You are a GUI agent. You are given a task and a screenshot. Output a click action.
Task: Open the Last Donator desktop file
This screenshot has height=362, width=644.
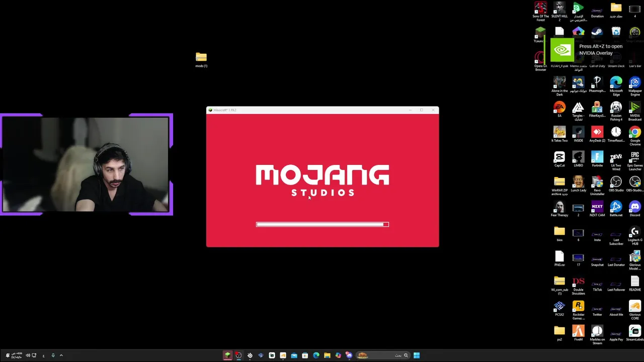(616, 260)
